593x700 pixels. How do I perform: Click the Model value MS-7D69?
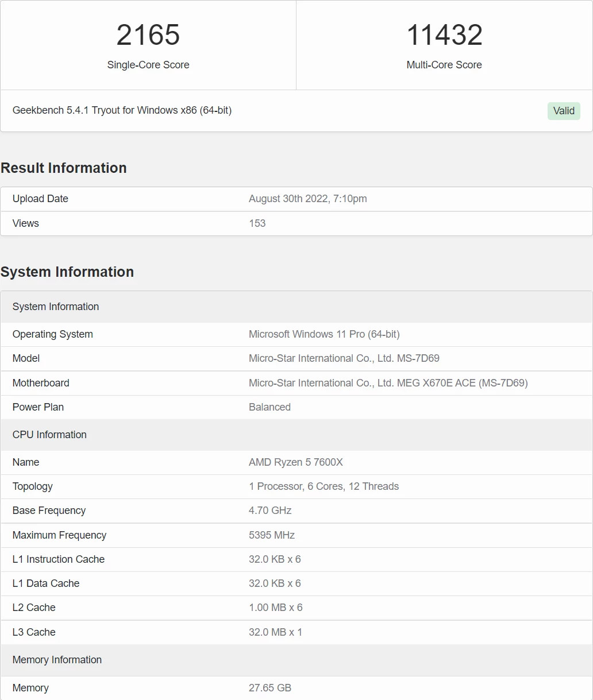[344, 358]
